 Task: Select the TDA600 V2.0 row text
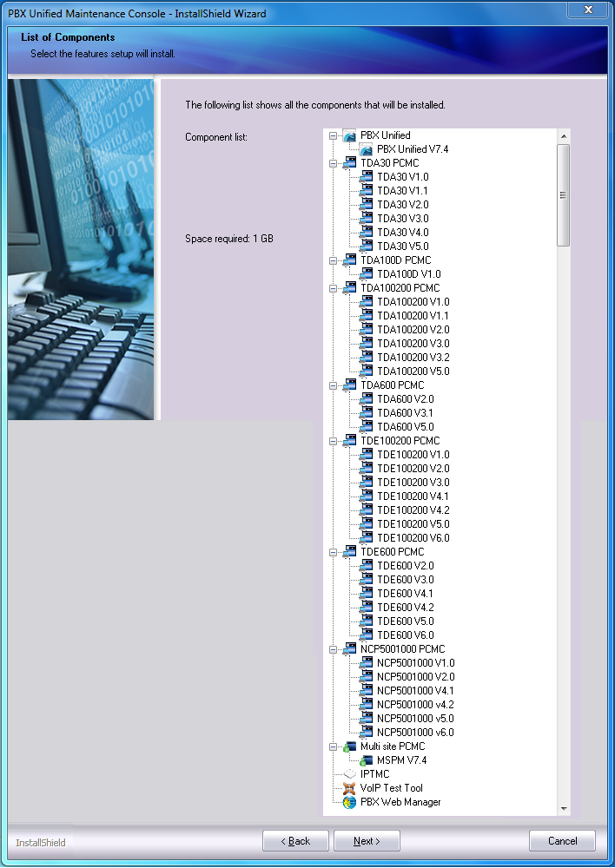pyautogui.click(x=406, y=398)
